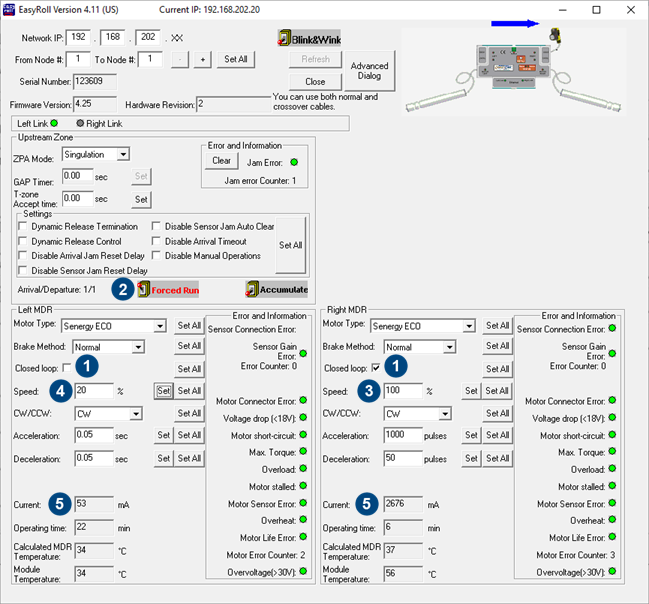Viewport: 649px width, 604px height.
Task: Click Left MDR Max. Torque indicator
Action: [x=303, y=451]
